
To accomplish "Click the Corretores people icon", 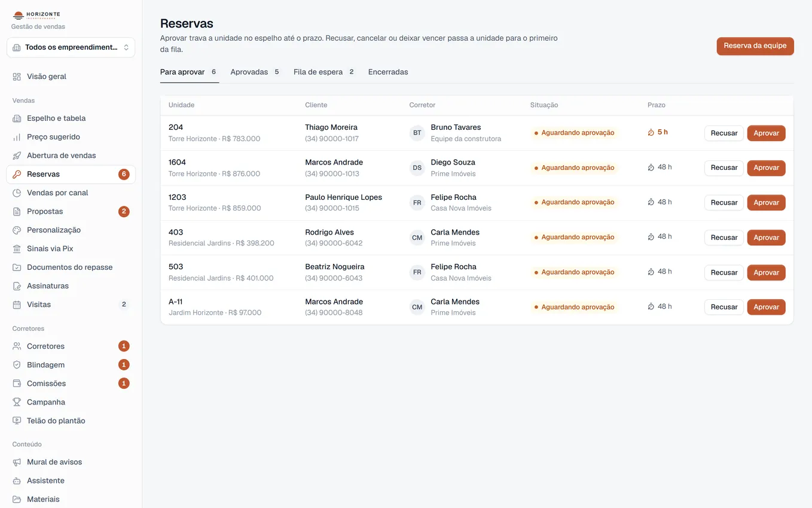I will [17, 346].
